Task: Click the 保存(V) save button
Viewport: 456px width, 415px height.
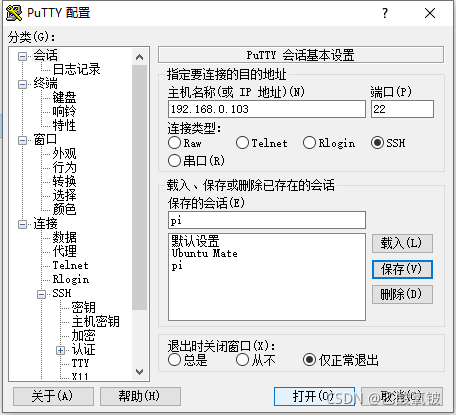Action: point(402,269)
